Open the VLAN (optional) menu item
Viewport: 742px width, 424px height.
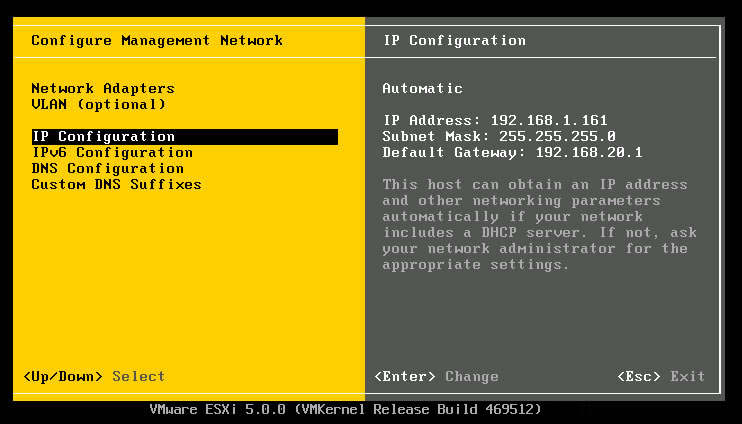tap(98, 104)
